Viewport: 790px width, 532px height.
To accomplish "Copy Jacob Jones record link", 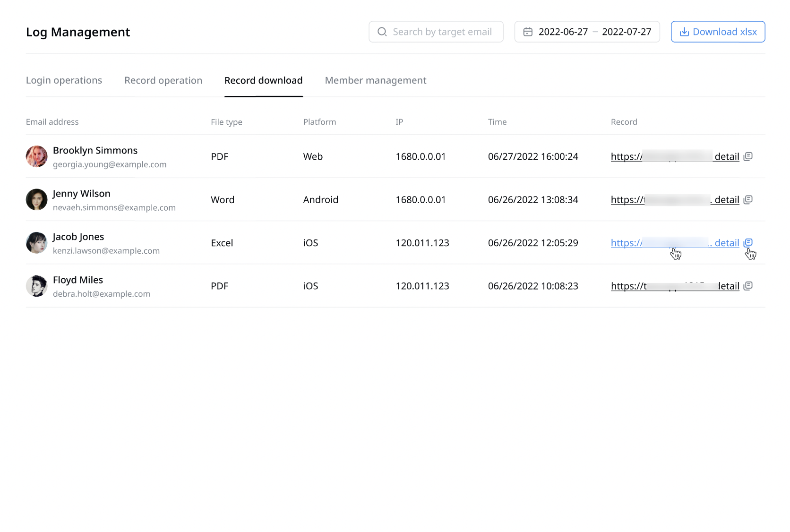I will (748, 242).
